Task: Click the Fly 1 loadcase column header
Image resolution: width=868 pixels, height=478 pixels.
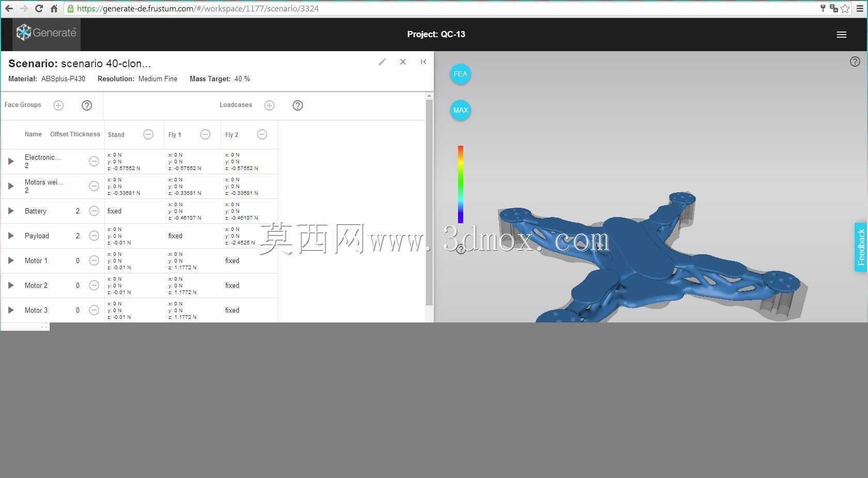Action: click(x=175, y=135)
